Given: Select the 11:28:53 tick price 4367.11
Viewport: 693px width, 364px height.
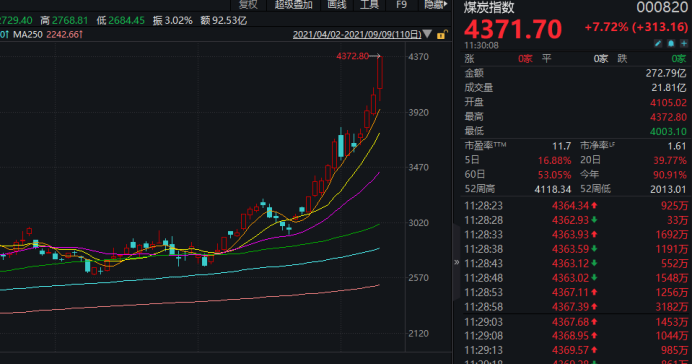Looking at the screenshot, I should 570,292.
